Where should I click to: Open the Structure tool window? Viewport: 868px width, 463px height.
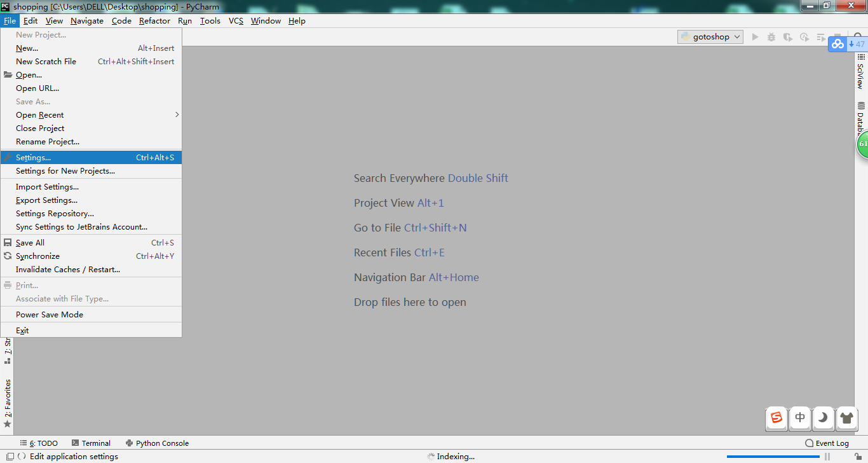8,350
